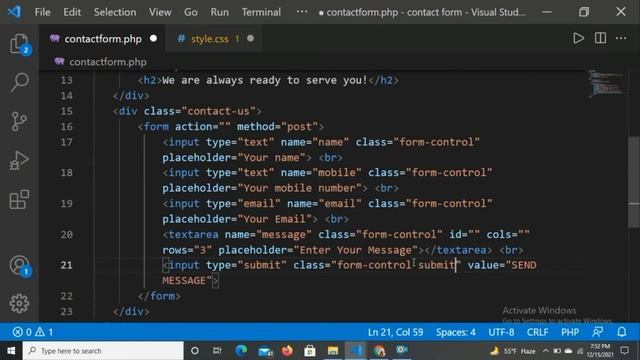Image resolution: width=640 pixels, height=360 pixels.
Task: Launch Firefox from the taskbar
Action: point(287,351)
